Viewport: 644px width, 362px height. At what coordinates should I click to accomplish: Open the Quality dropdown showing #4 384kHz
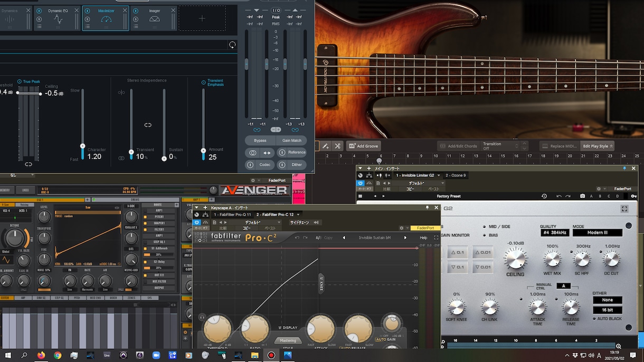pyautogui.click(x=554, y=233)
